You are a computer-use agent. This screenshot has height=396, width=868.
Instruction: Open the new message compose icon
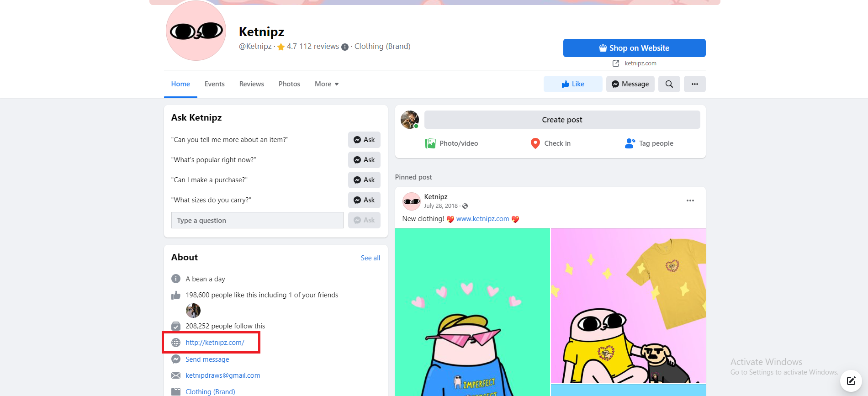pos(851,380)
